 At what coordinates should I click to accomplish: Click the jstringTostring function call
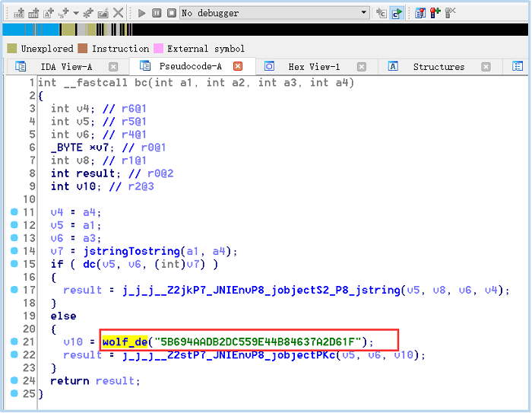click(x=131, y=251)
